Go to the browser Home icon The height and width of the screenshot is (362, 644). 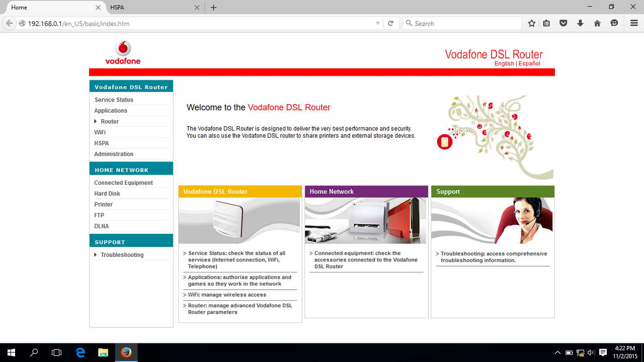click(x=597, y=23)
